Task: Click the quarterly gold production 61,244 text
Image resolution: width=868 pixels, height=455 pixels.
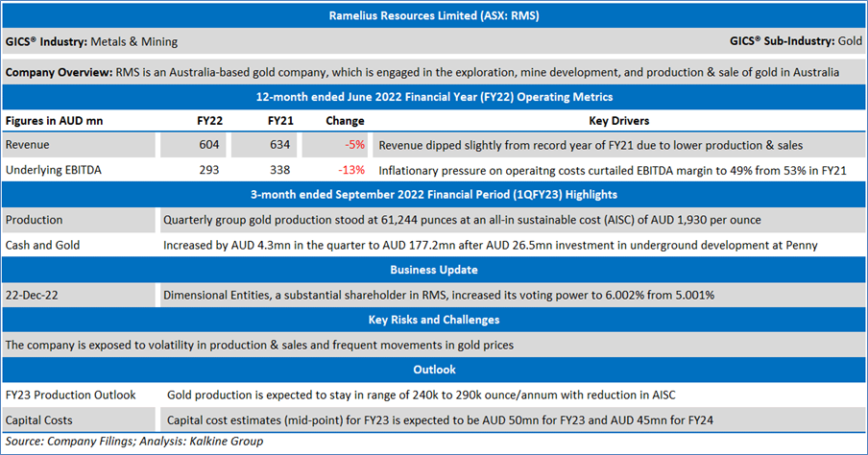Action: pyautogui.click(x=462, y=221)
